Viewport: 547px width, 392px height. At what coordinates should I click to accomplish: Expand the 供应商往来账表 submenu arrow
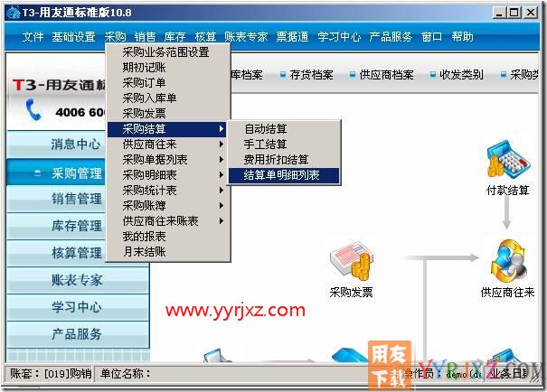(222, 221)
